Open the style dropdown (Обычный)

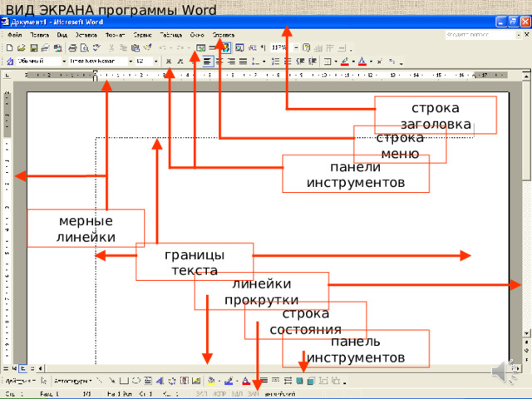point(64,62)
